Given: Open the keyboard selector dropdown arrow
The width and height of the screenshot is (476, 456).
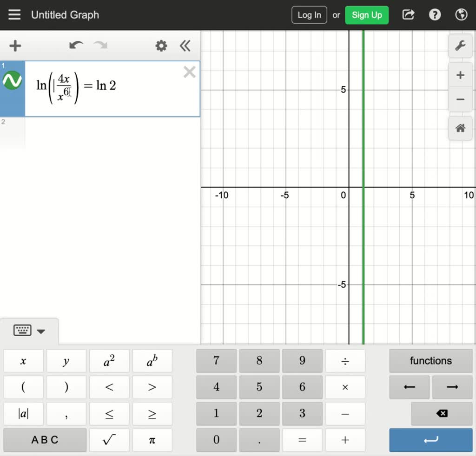Looking at the screenshot, I should point(41,331).
